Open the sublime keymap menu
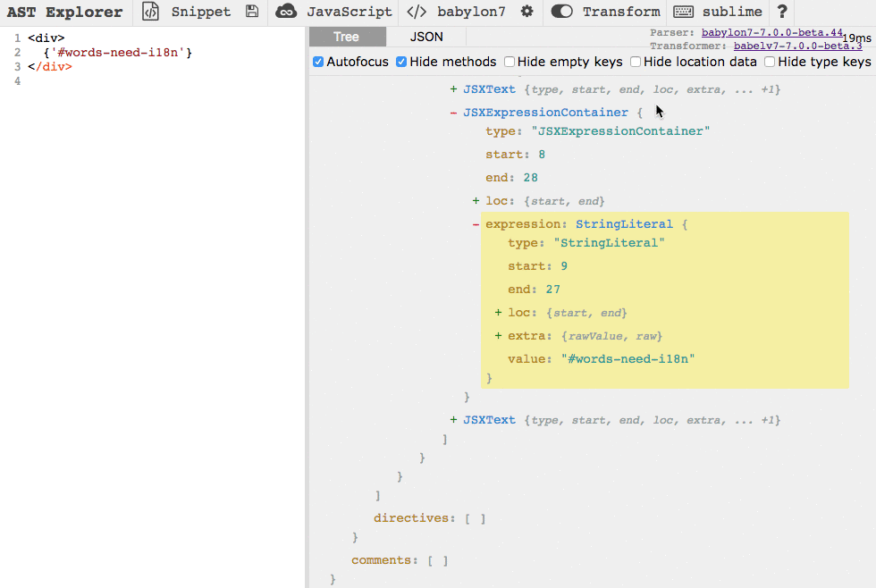This screenshot has height=588, width=876. 732,12
